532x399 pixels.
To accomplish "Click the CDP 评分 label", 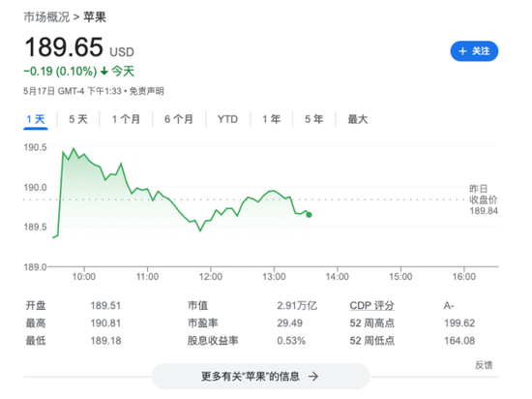I will click(371, 305).
